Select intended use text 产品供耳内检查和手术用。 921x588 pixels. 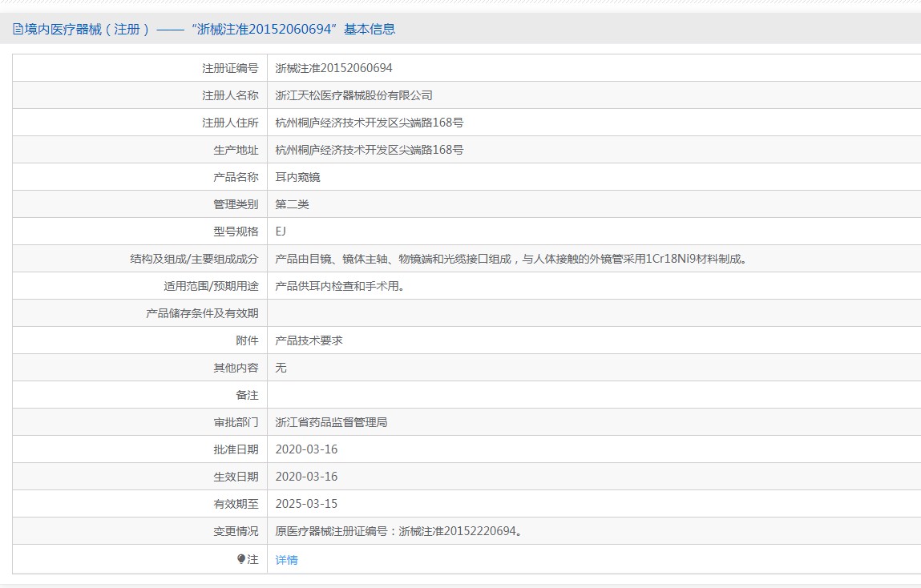coord(341,286)
